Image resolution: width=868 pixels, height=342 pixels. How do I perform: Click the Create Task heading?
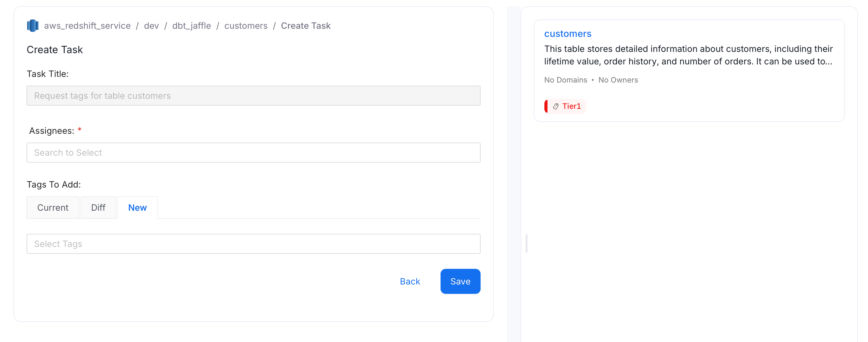tap(55, 49)
